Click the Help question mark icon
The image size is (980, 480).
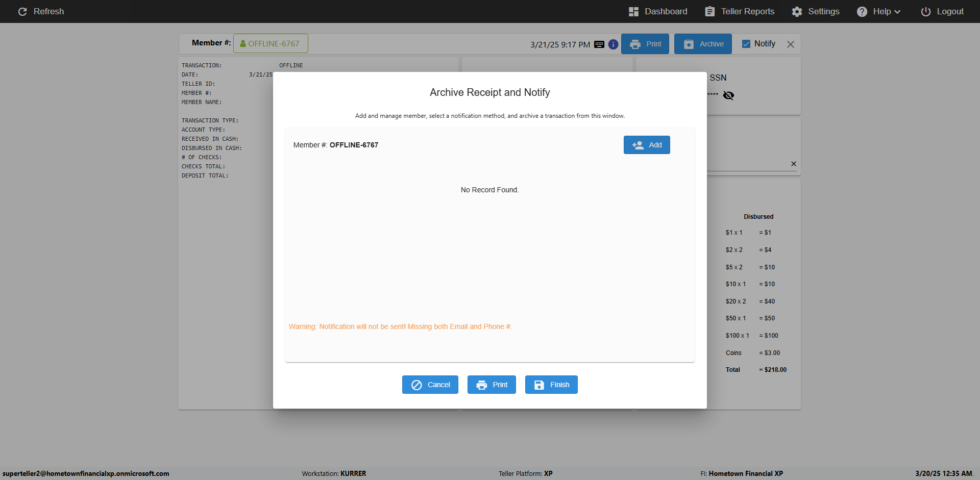pos(862,11)
